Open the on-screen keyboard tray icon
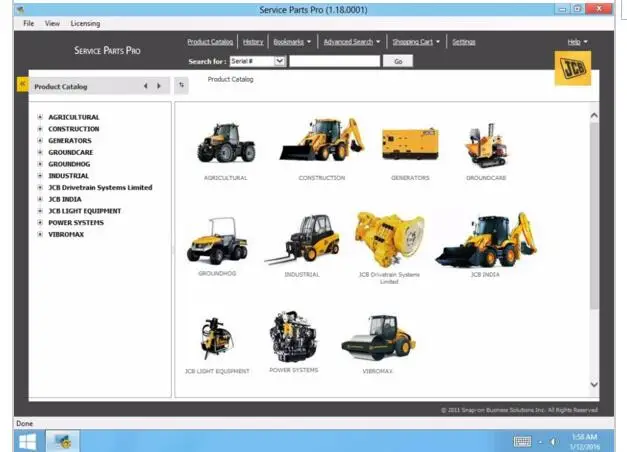The image size is (627, 452). (522, 442)
